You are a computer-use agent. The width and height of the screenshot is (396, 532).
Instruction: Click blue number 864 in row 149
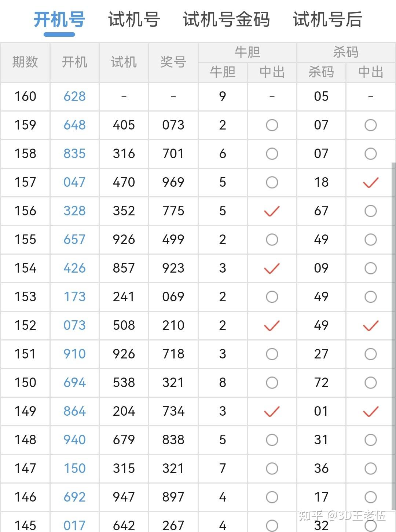coord(74,411)
